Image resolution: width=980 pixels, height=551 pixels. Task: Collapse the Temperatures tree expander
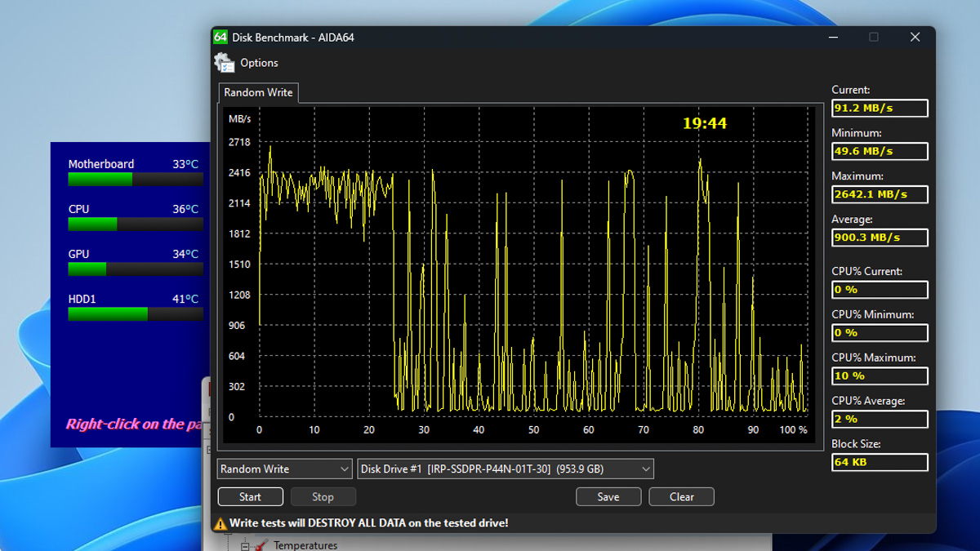(x=244, y=545)
